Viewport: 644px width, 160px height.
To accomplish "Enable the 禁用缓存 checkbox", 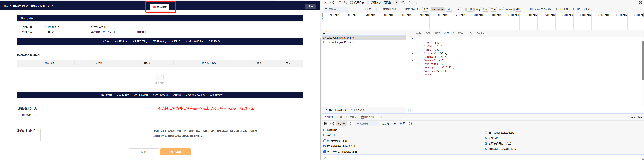I will [368, 3].
